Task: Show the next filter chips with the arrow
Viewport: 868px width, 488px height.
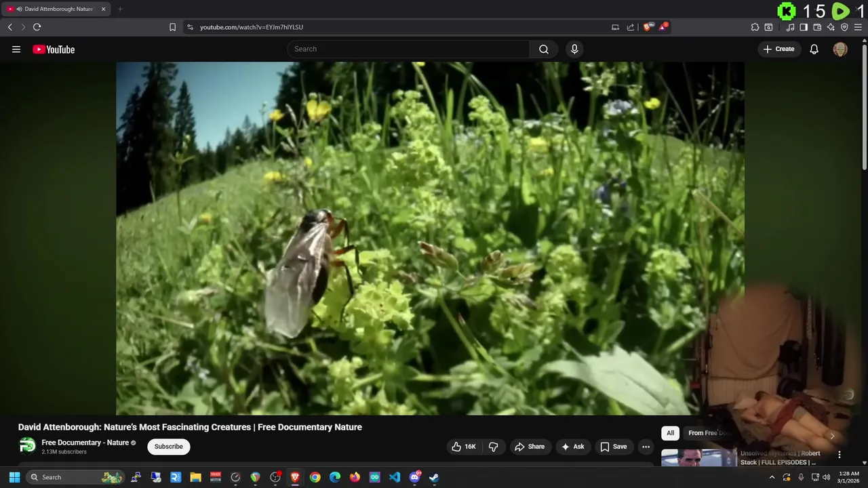Action: pos(832,436)
